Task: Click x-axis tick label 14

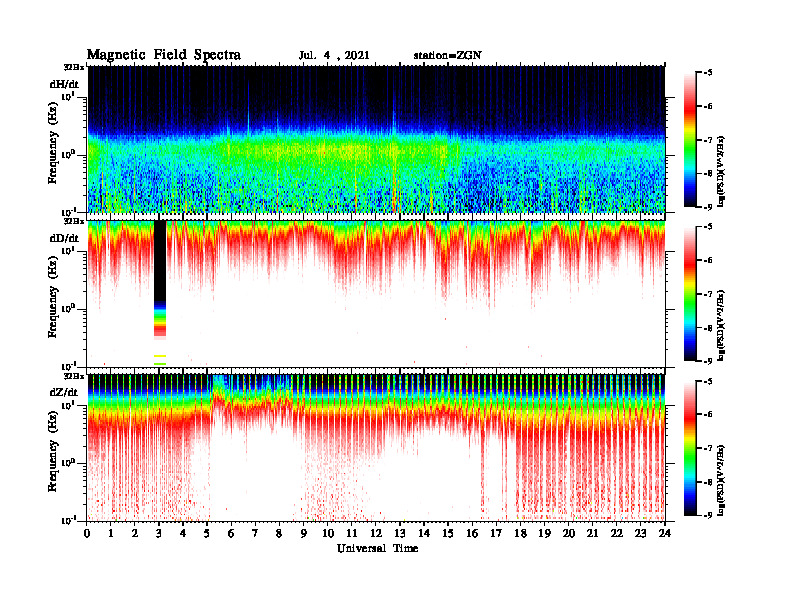Action: click(424, 534)
